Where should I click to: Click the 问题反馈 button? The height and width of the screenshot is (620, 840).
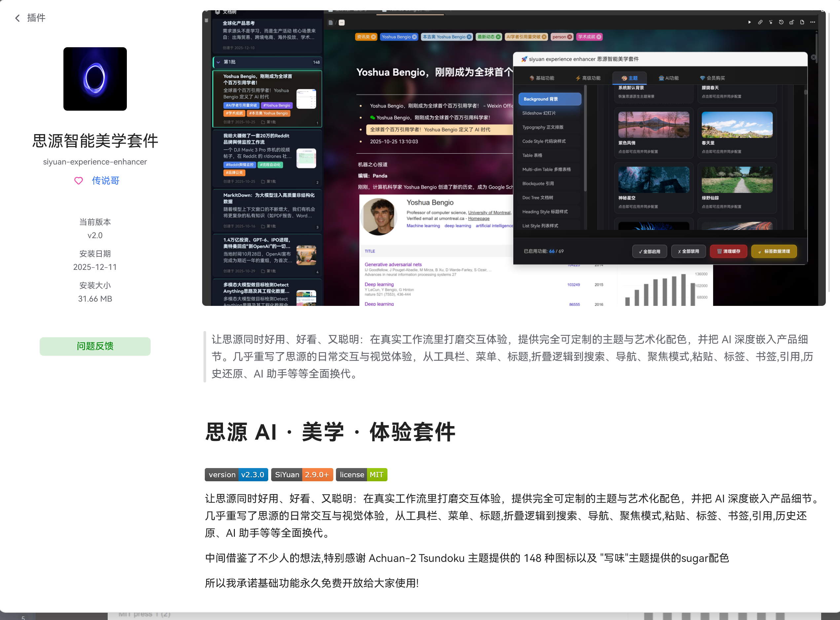click(x=95, y=346)
